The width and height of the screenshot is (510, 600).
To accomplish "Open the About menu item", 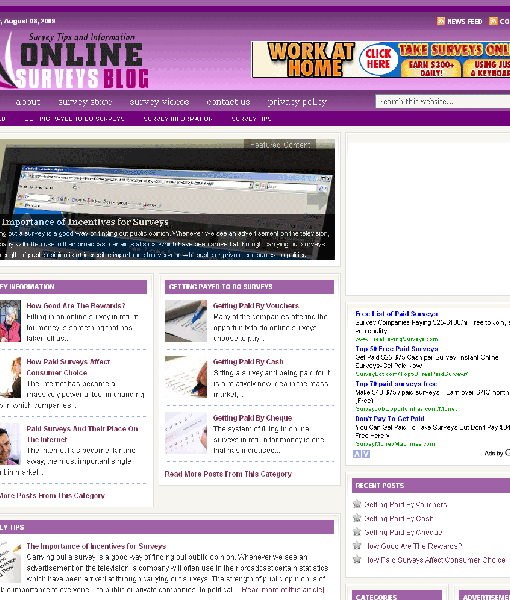I will 28,102.
